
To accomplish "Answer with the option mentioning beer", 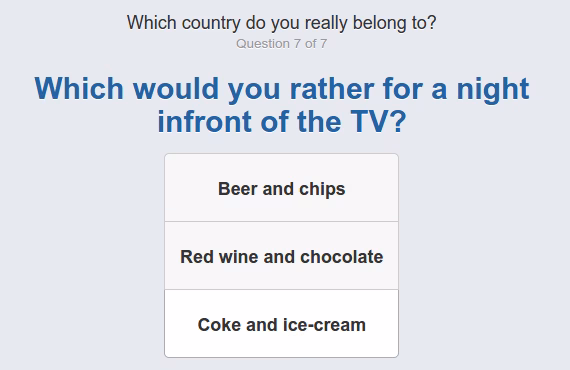I will pyautogui.click(x=281, y=188).
